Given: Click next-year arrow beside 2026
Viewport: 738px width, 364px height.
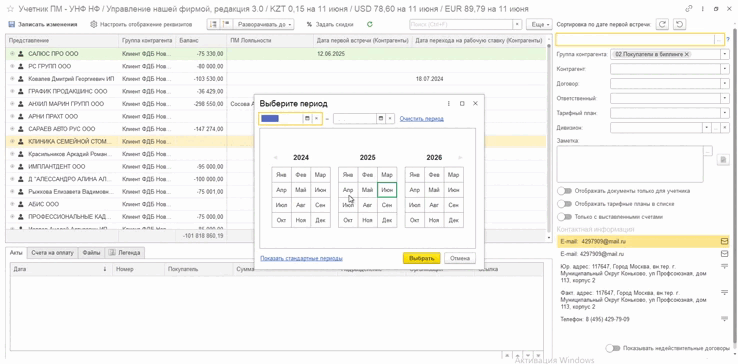Looking at the screenshot, I should pos(460,158).
